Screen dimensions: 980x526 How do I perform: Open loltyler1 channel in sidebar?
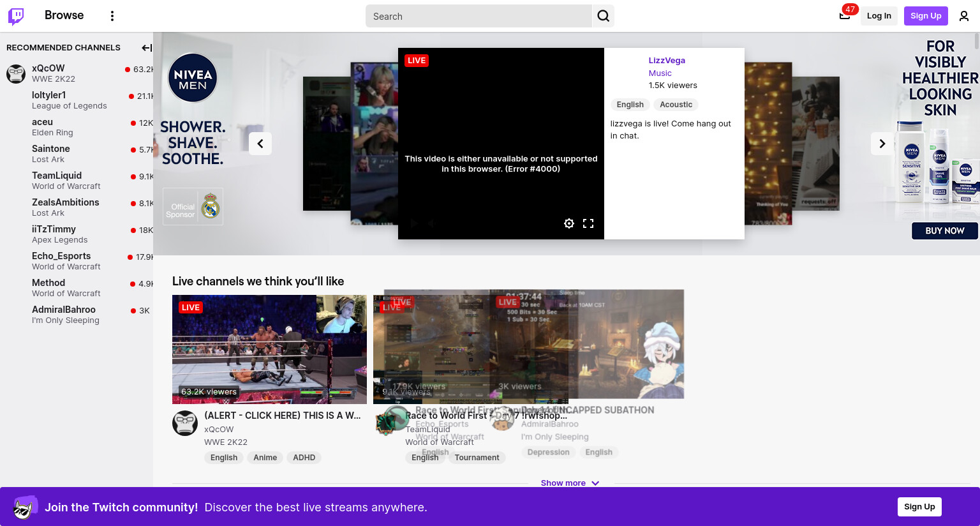[77, 100]
